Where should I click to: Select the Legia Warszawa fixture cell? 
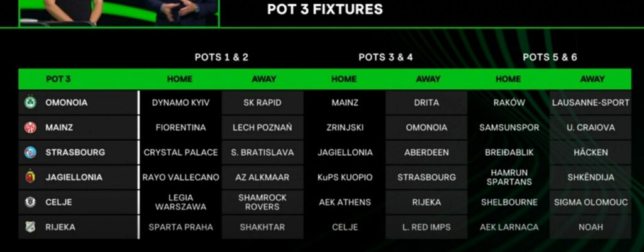pos(180,202)
